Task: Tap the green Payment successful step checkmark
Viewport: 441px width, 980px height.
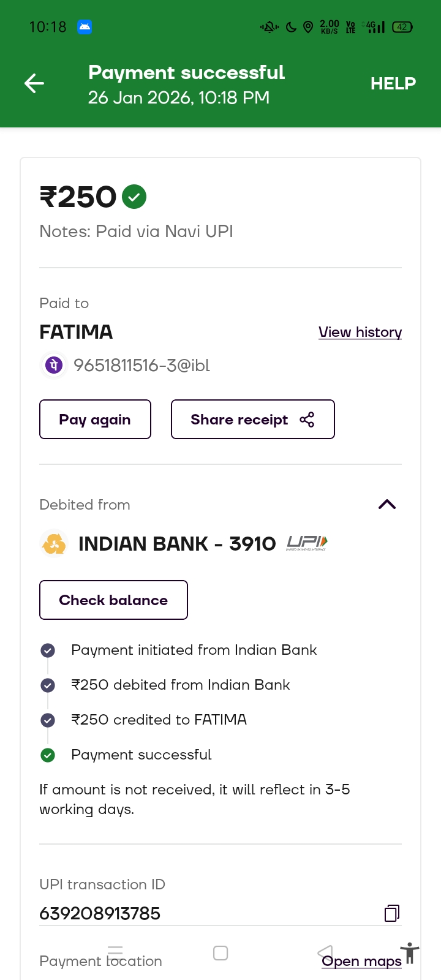Action: [48, 755]
